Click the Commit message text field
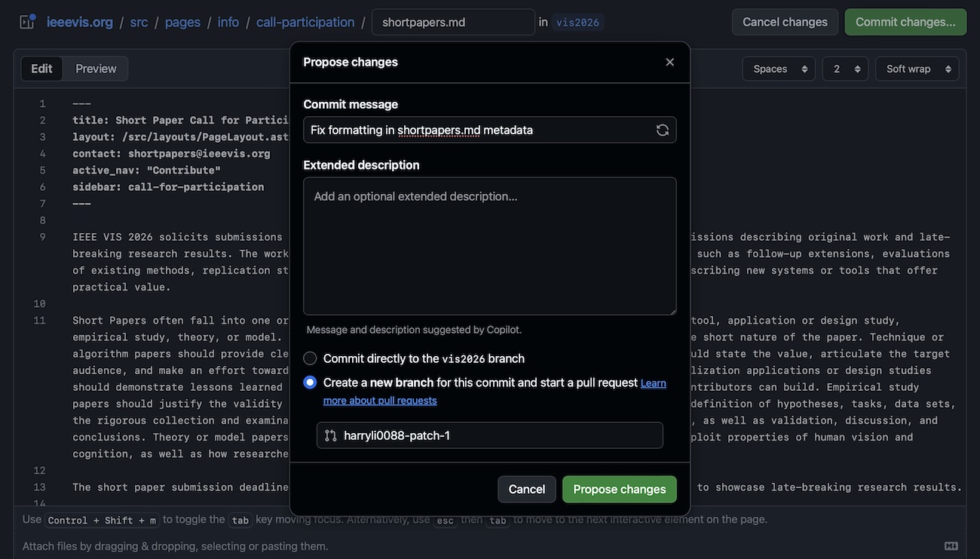 [479, 130]
